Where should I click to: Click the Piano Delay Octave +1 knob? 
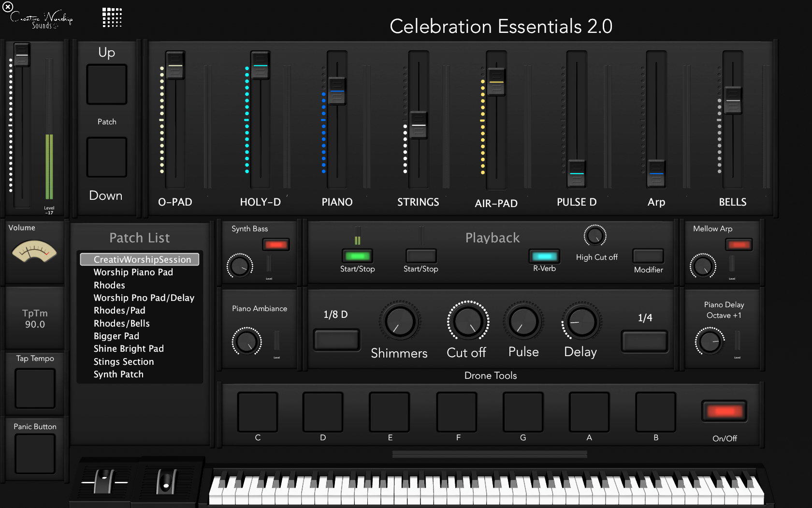(710, 342)
